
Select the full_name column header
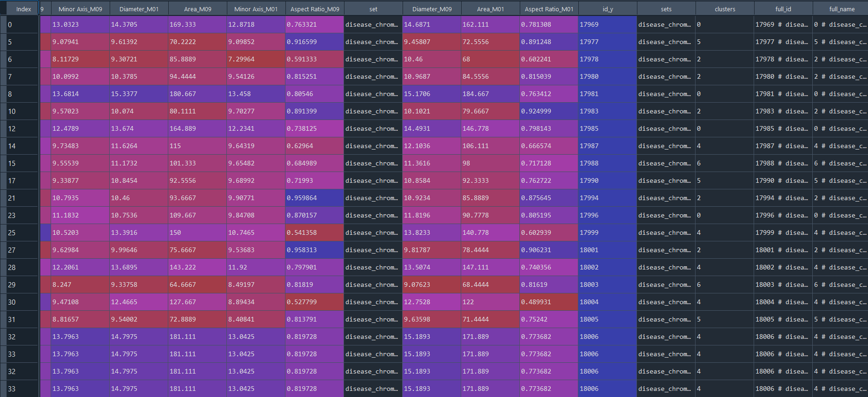[842, 9]
